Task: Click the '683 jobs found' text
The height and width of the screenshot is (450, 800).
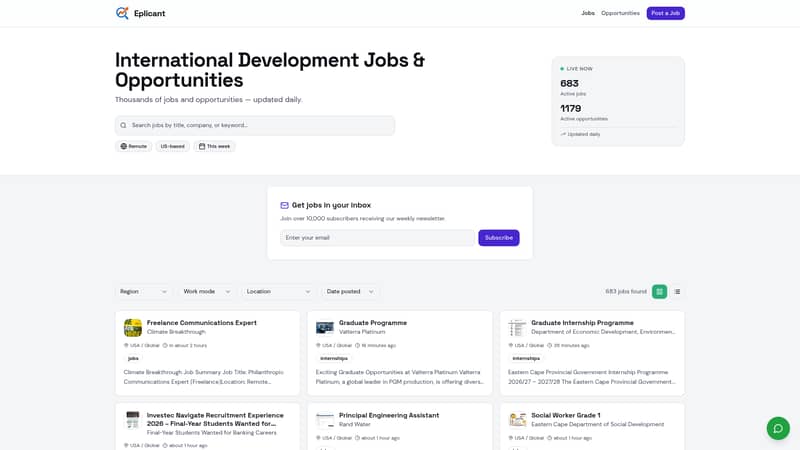Action: pos(626,292)
